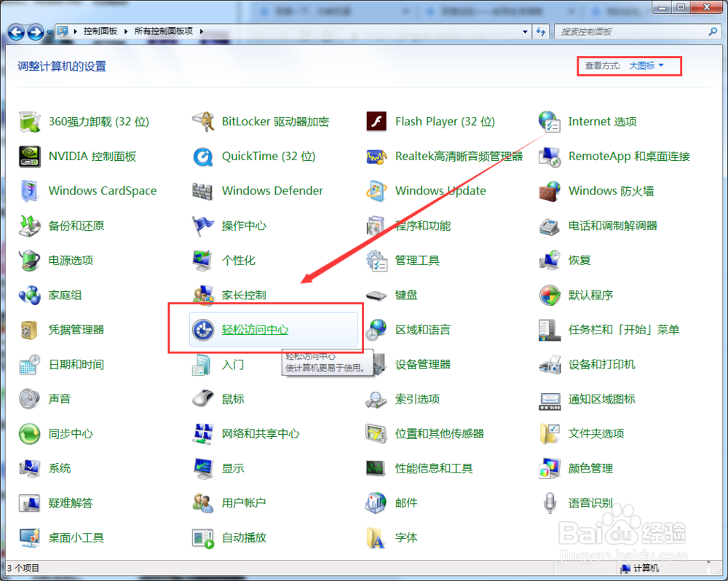Screen dimensions: 728x581
Task: Click 计算机 in the status bar
Action: 640,569
